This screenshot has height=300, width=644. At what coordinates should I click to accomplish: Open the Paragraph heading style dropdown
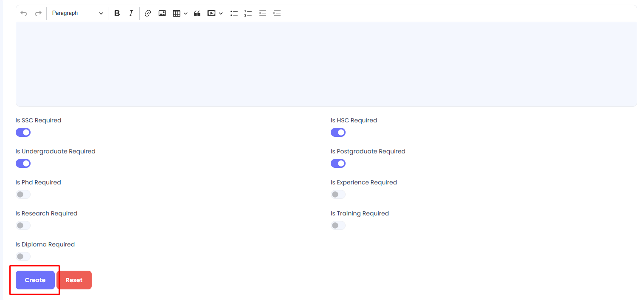click(77, 13)
